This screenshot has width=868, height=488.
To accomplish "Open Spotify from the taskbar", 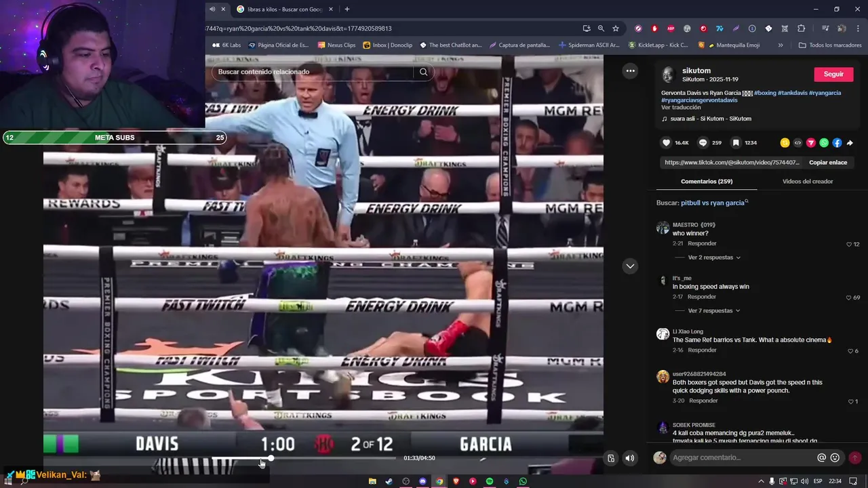I will [489, 481].
